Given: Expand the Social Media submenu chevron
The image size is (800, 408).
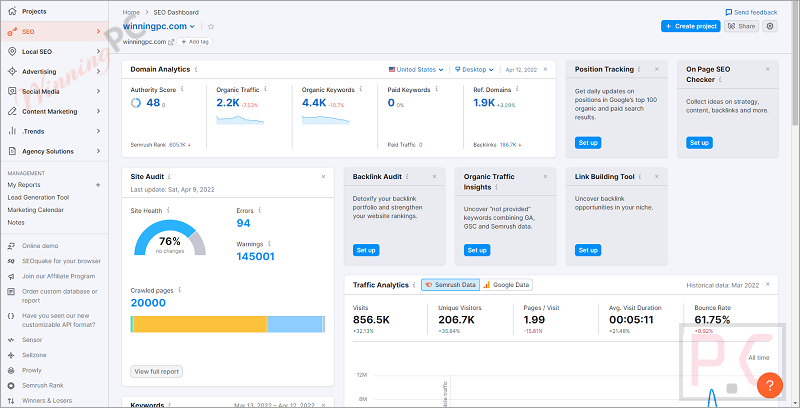Looking at the screenshot, I should pyautogui.click(x=98, y=91).
